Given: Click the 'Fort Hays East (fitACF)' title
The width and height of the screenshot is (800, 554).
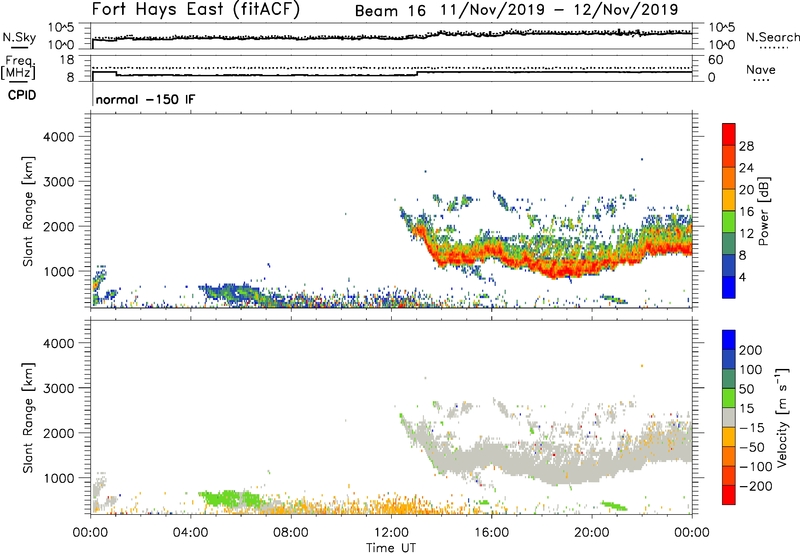Looking at the screenshot, I should [x=196, y=9].
